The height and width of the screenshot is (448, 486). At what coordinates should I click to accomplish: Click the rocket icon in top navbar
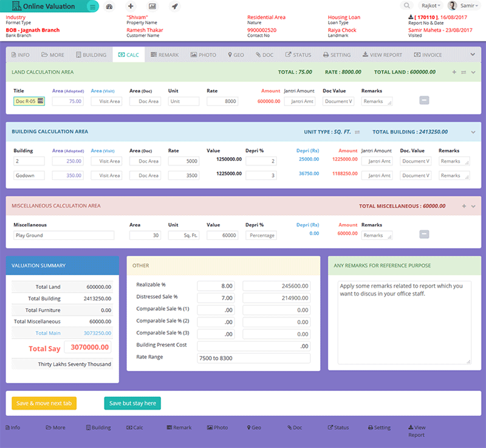[174, 7]
